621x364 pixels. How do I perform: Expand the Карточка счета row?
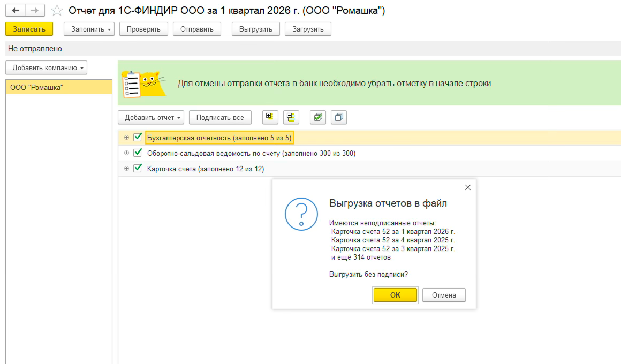(x=126, y=168)
